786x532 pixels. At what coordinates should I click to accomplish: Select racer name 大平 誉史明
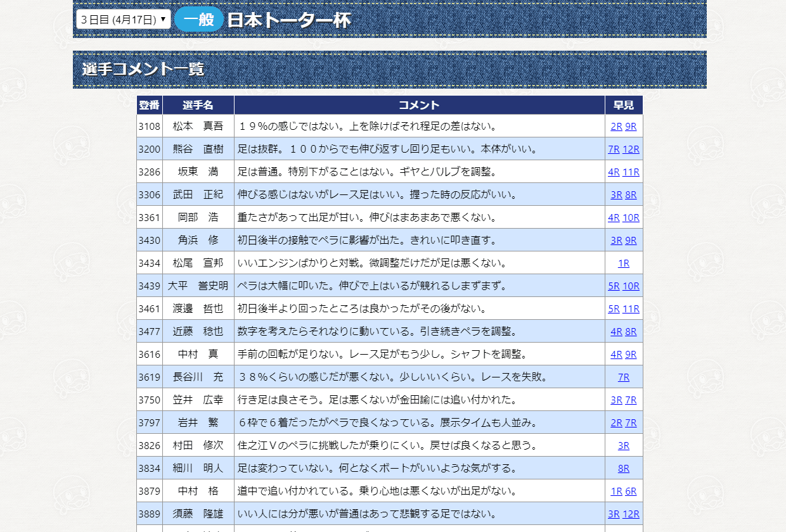[198, 286]
